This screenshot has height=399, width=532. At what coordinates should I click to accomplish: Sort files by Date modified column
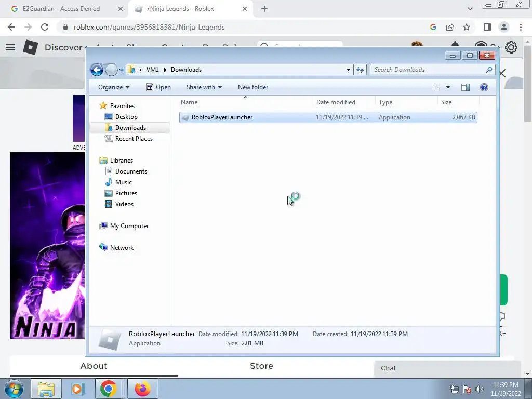coord(344,102)
